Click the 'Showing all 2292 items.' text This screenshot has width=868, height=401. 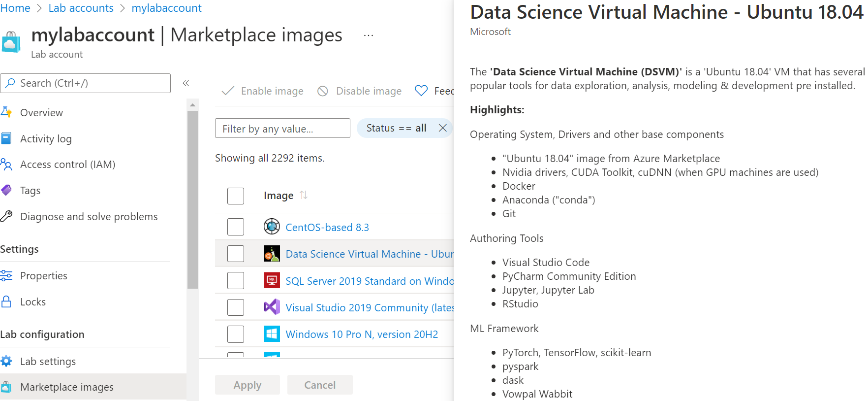[x=270, y=158]
